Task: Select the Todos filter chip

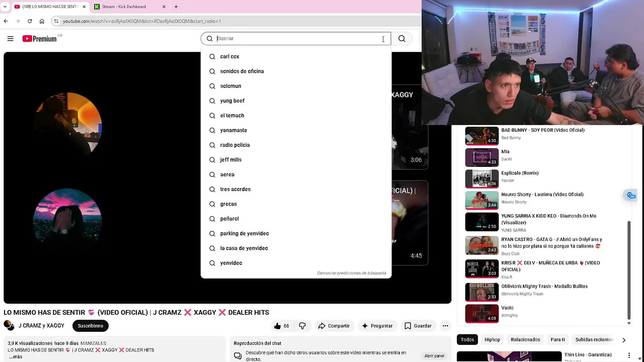Action: click(x=467, y=340)
